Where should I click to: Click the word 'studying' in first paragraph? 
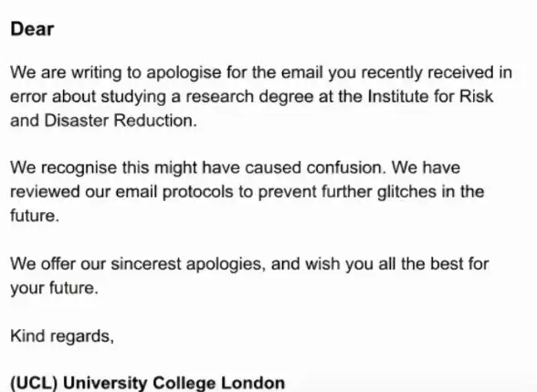click(x=133, y=97)
